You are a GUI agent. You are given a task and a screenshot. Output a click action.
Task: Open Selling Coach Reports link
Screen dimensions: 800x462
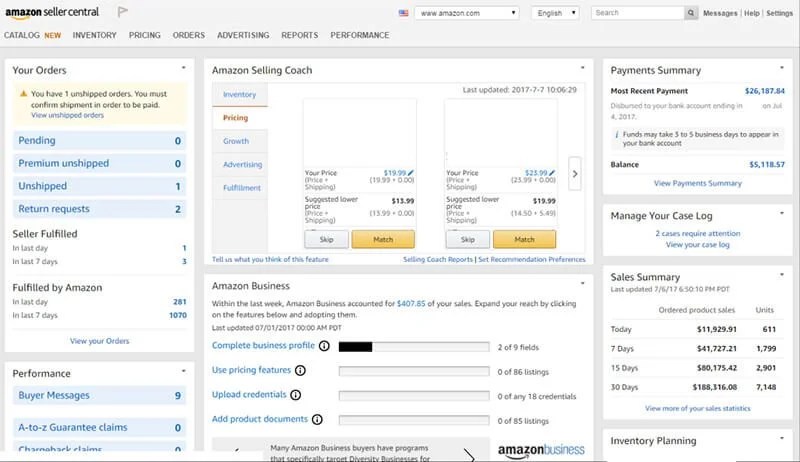(x=438, y=260)
